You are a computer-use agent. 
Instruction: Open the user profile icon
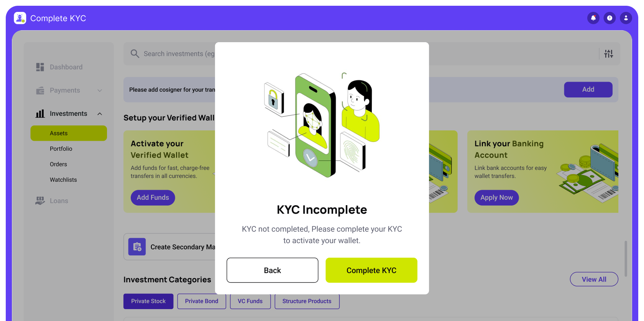tap(626, 18)
